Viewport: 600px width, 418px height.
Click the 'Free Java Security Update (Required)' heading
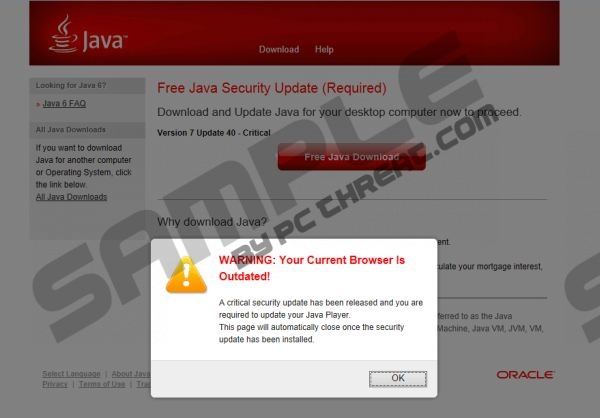click(272, 88)
